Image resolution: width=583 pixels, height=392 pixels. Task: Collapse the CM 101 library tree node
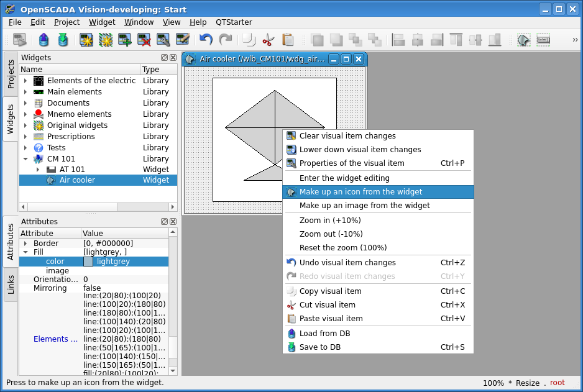tap(25, 159)
